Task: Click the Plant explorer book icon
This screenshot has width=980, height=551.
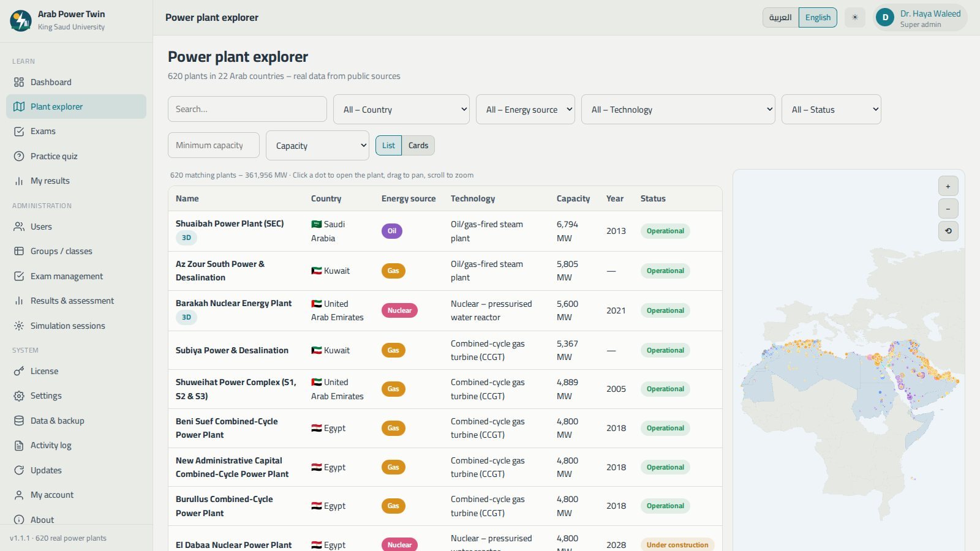Action: click(x=19, y=107)
